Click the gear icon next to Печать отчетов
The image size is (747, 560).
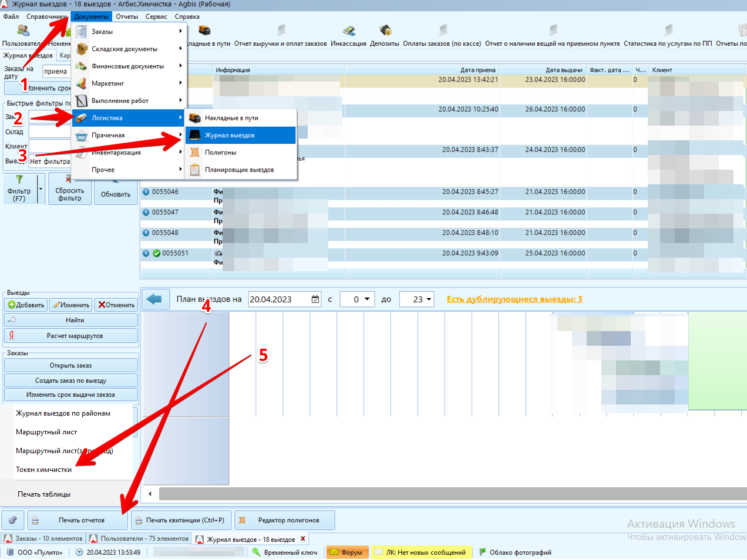pos(12,520)
